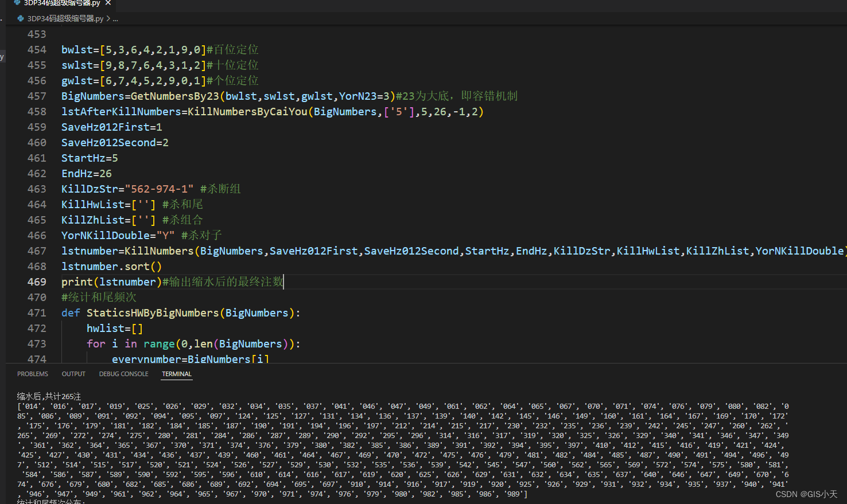Click the def StaticsHWByBigNumbers definition
Image resolution: width=847 pixels, height=504 pixels.
(181, 313)
